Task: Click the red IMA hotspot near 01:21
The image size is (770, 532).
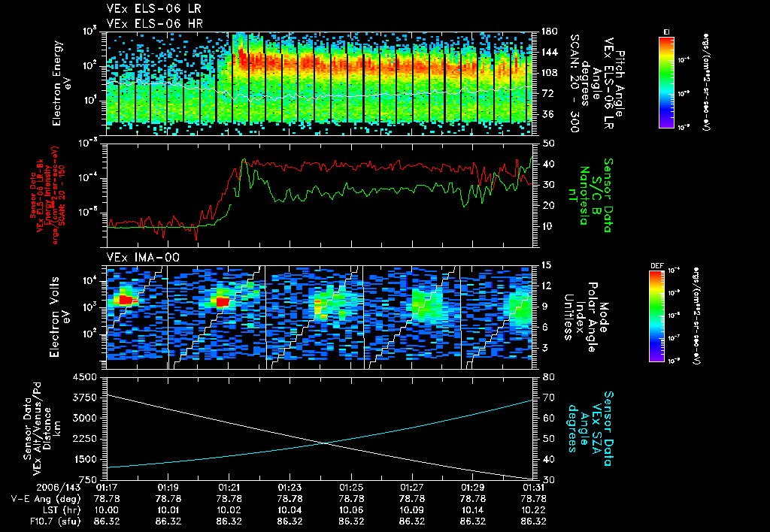Action: tap(223, 301)
